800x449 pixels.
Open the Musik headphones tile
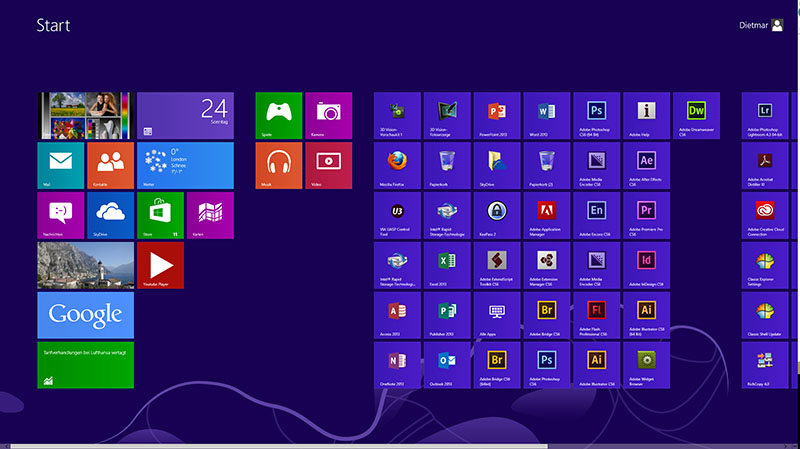[x=279, y=165]
